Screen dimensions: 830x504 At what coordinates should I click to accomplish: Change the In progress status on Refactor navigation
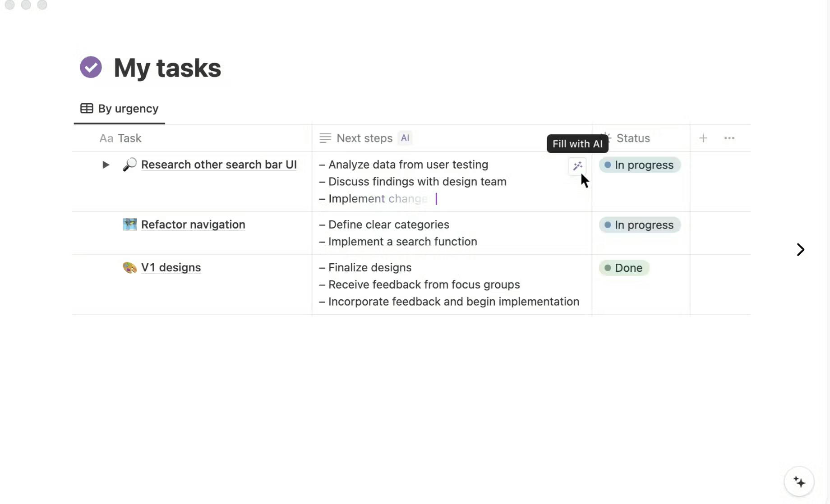[x=640, y=225]
